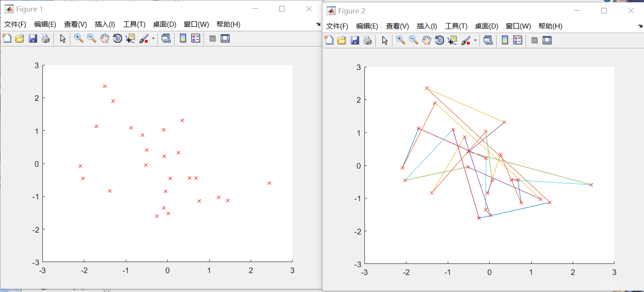
Task: Click New Figure icon in Figure 1 toolbar
Action: pos(7,39)
